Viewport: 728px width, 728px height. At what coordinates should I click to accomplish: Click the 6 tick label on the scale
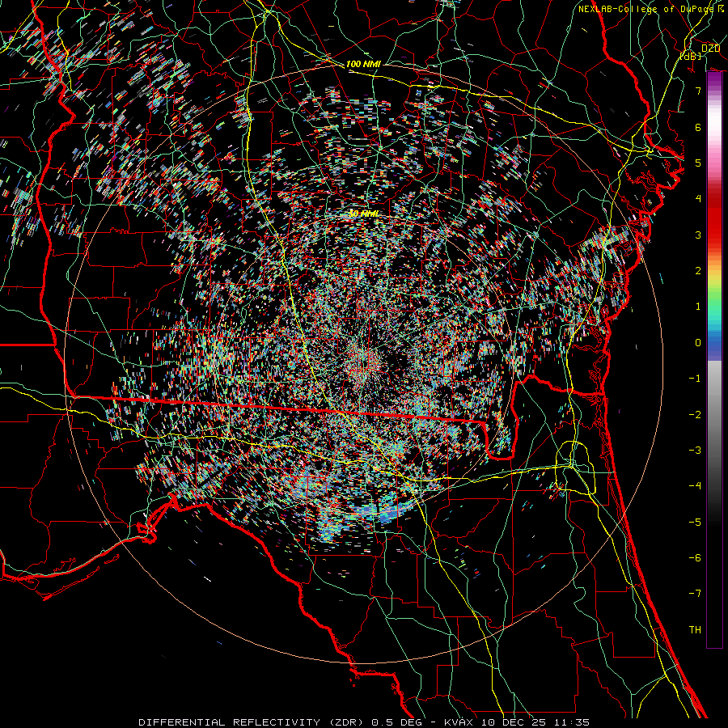698,127
